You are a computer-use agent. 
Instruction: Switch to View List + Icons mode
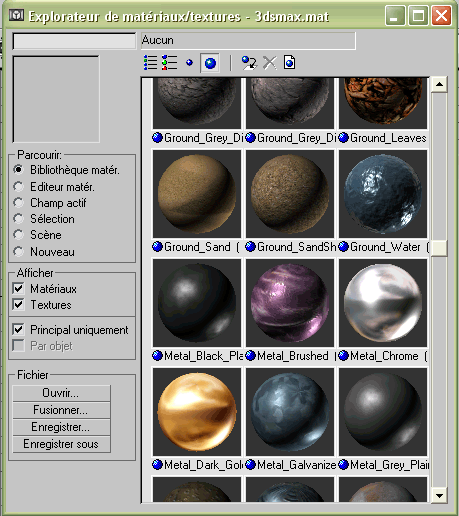[x=170, y=63]
